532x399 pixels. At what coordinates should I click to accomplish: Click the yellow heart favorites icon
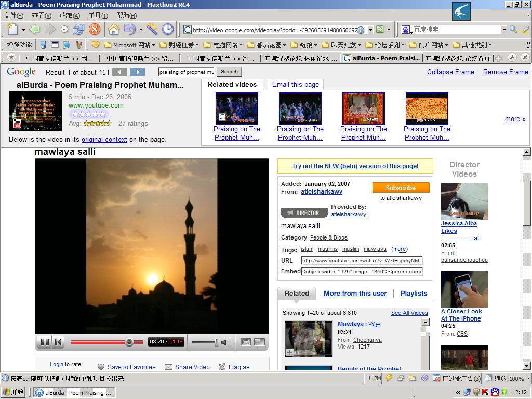coord(96,45)
